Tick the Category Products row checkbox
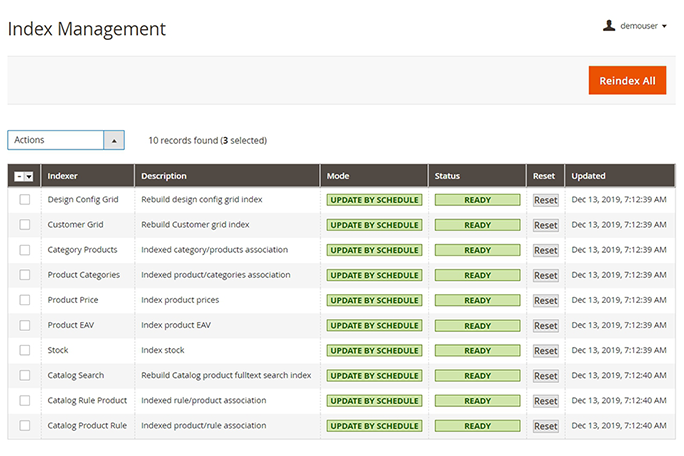The width and height of the screenshot is (684, 456). pos(24,250)
